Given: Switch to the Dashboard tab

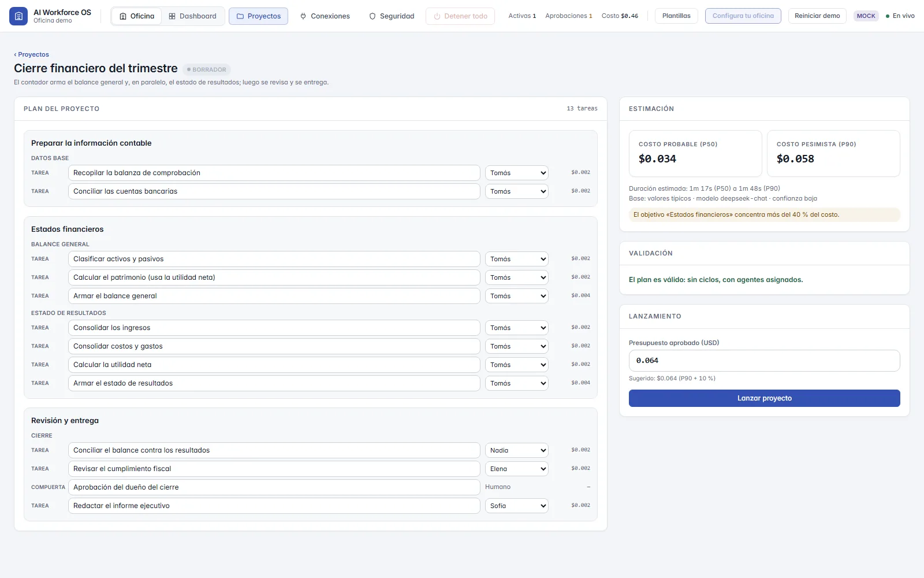Looking at the screenshot, I should click(x=192, y=16).
